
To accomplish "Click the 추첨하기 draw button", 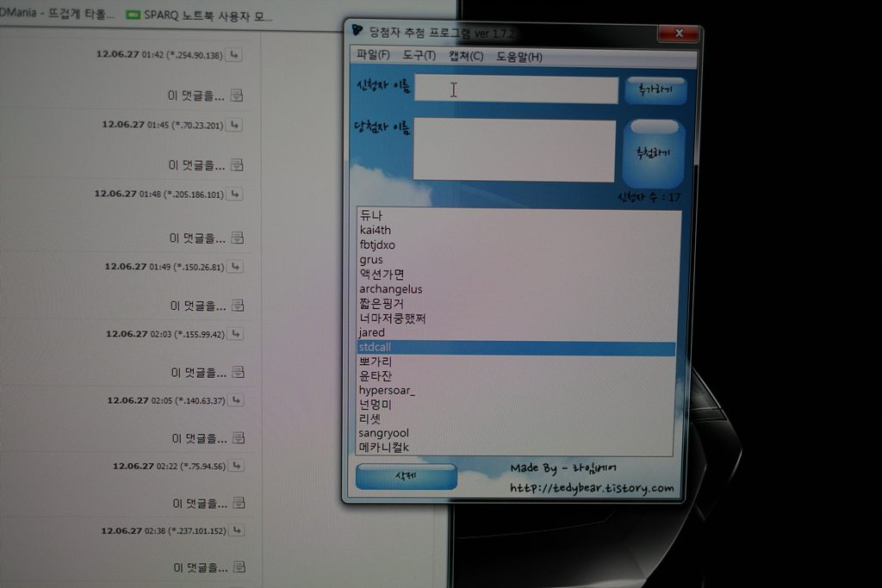I will point(653,153).
